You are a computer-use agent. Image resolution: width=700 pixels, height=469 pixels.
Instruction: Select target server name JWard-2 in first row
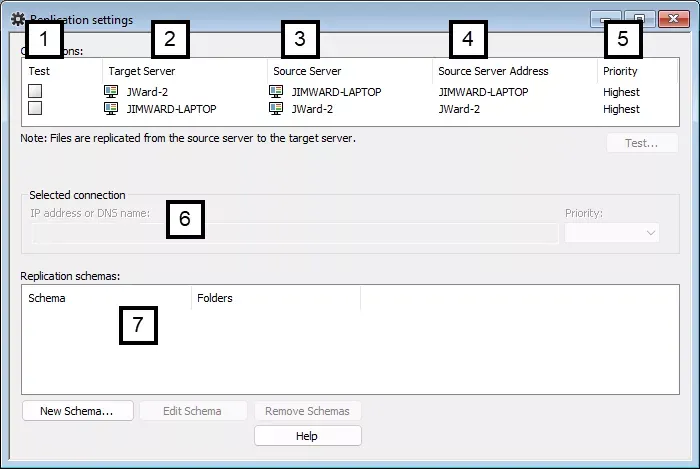tap(147, 92)
